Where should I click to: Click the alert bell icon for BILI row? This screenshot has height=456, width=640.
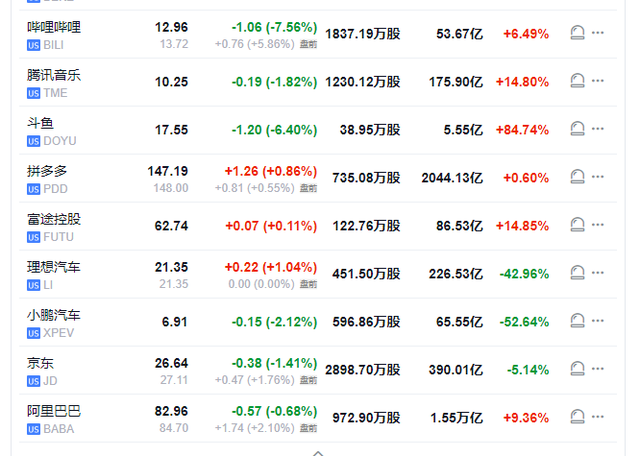(x=577, y=33)
